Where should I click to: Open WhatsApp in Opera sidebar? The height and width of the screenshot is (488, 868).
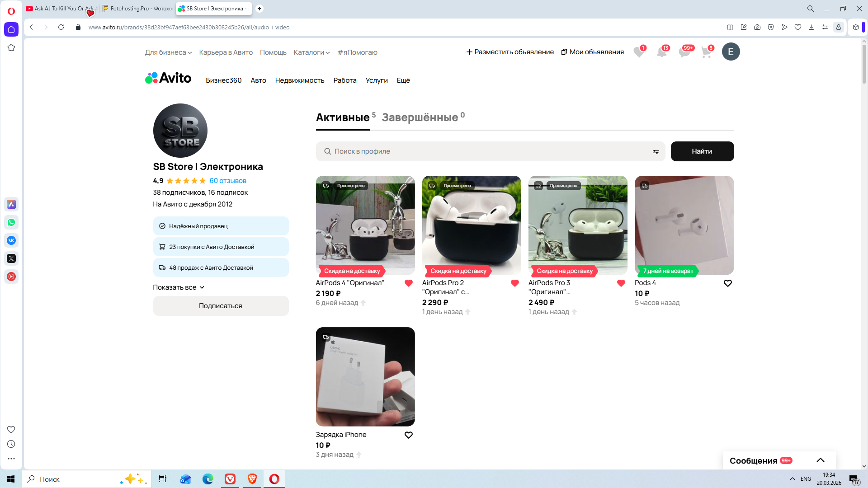[11, 222]
